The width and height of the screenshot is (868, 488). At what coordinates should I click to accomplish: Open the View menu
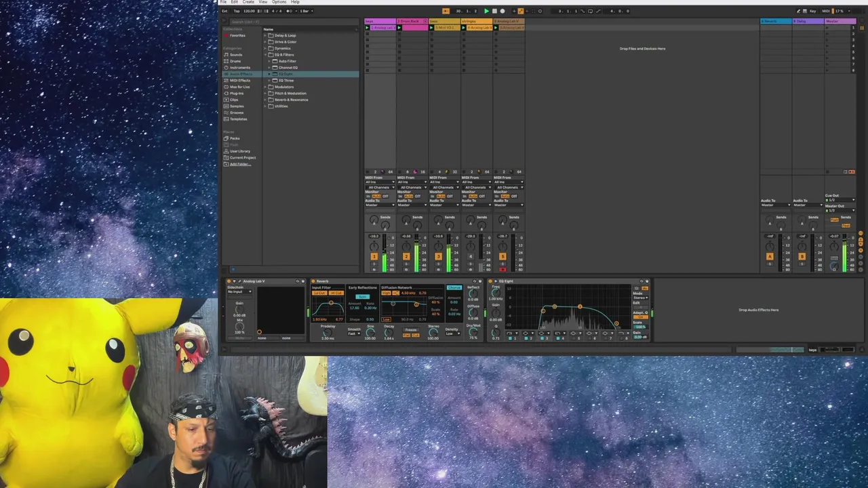point(263,2)
